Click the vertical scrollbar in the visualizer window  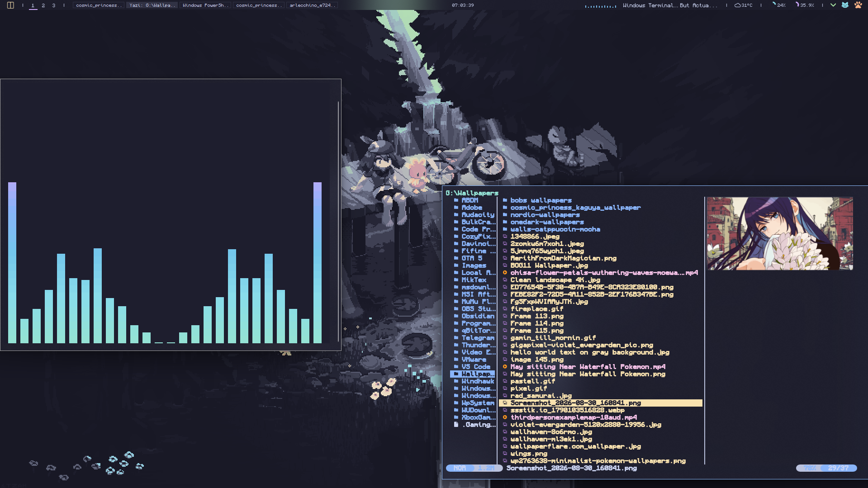click(x=338, y=222)
